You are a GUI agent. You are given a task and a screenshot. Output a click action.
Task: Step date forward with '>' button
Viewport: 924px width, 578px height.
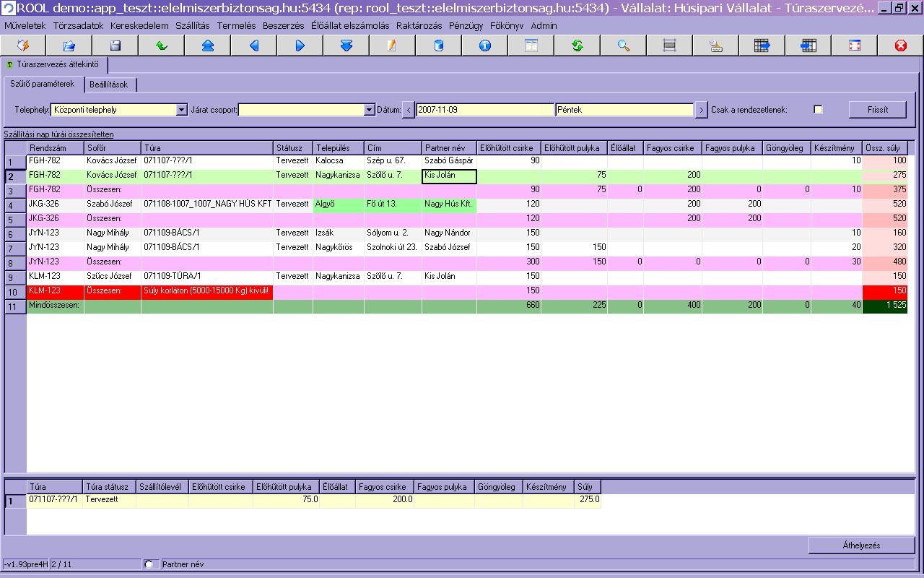pos(701,110)
